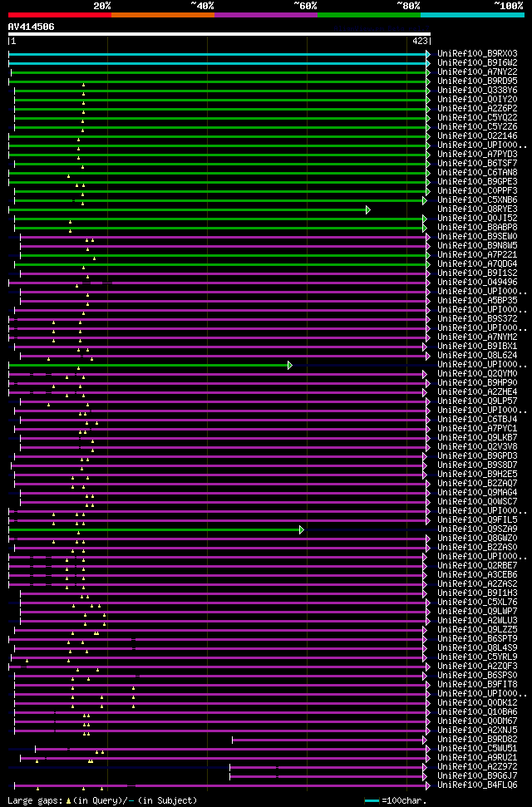The image size is (532, 807).
Task: Open UniRef100_C5XL76 entry
Action: [x=477, y=603]
